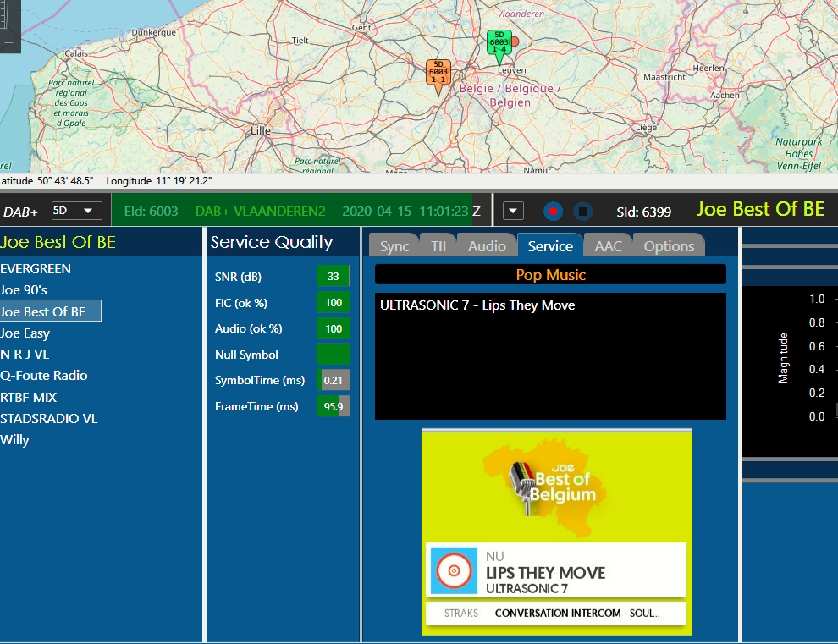The image size is (838, 644).
Task: Select RTBF MIX station
Action: pos(28,398)
